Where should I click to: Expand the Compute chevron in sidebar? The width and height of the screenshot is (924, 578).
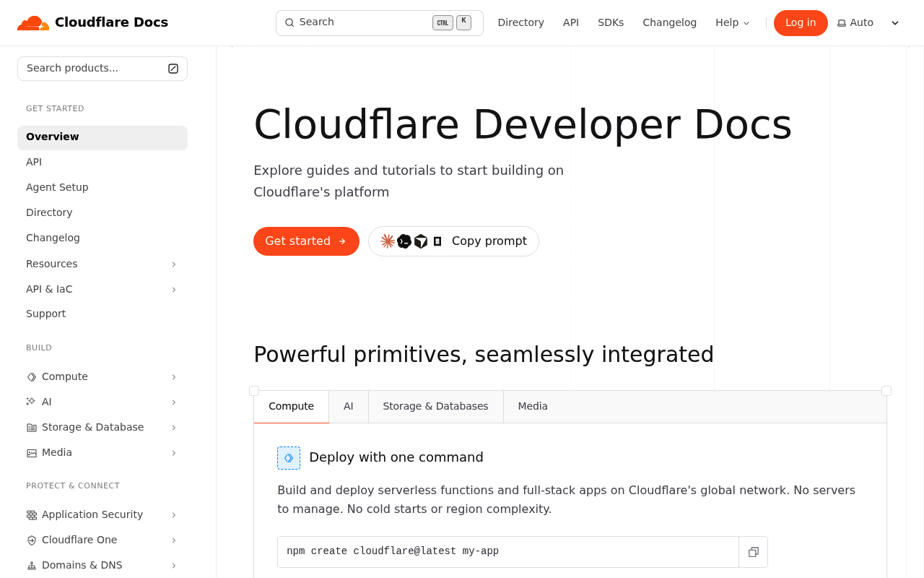pos(174,377)
